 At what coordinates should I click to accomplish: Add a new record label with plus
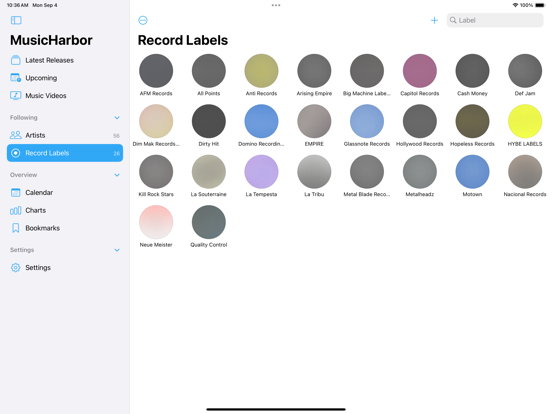[434, 20]
